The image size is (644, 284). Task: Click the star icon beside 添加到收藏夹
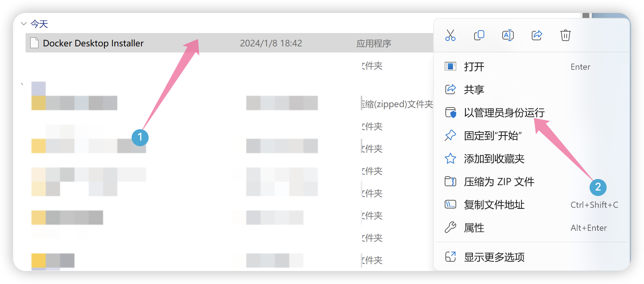tap(450, 159)
